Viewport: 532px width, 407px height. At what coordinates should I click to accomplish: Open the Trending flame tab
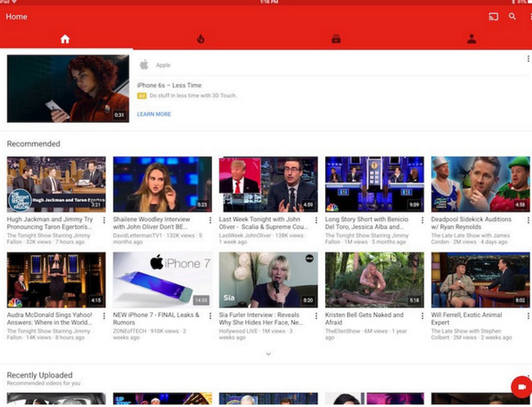point(201,39)
